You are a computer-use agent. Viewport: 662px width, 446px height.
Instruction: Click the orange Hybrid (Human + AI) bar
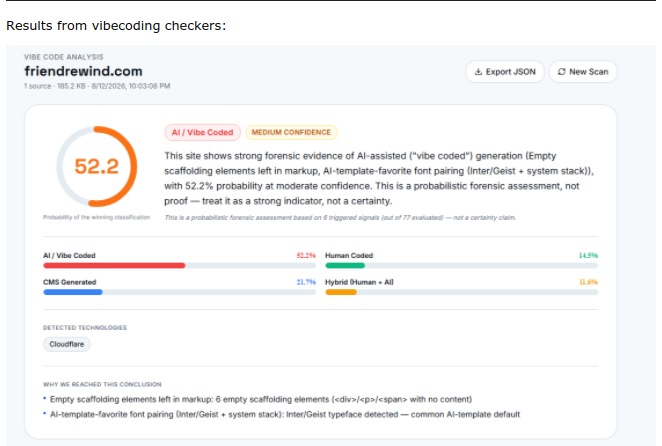click(341, 292)
